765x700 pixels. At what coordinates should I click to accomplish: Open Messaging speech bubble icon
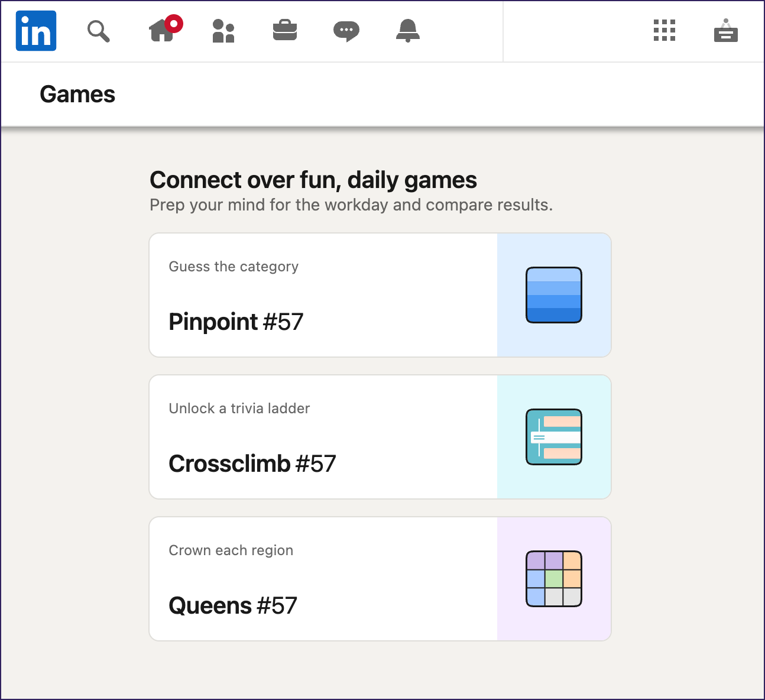(346, 31)
